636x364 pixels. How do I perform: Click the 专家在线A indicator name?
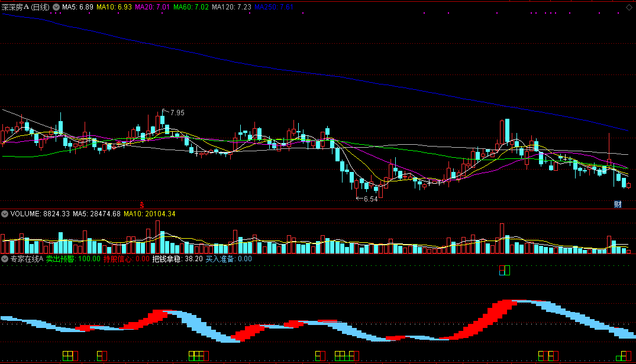27,259
